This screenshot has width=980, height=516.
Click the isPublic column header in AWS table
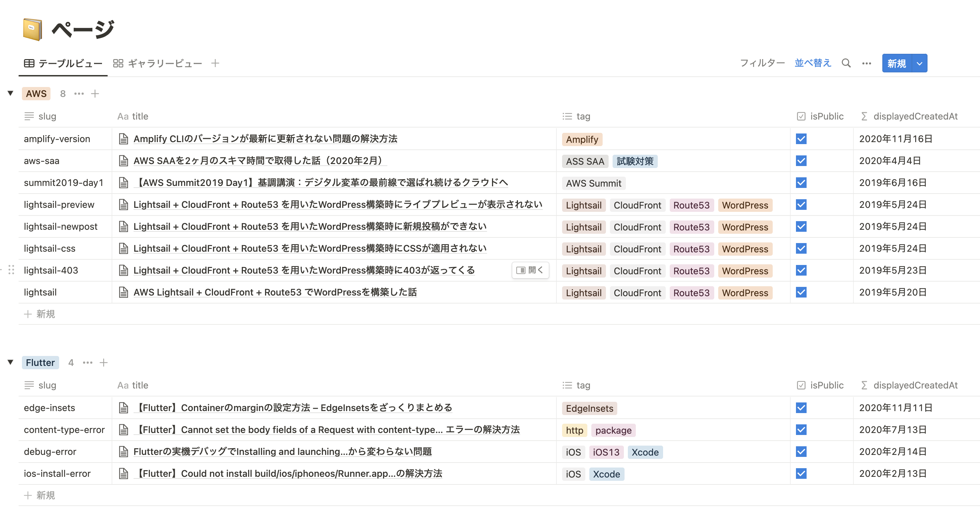click(x=820, y=116)
